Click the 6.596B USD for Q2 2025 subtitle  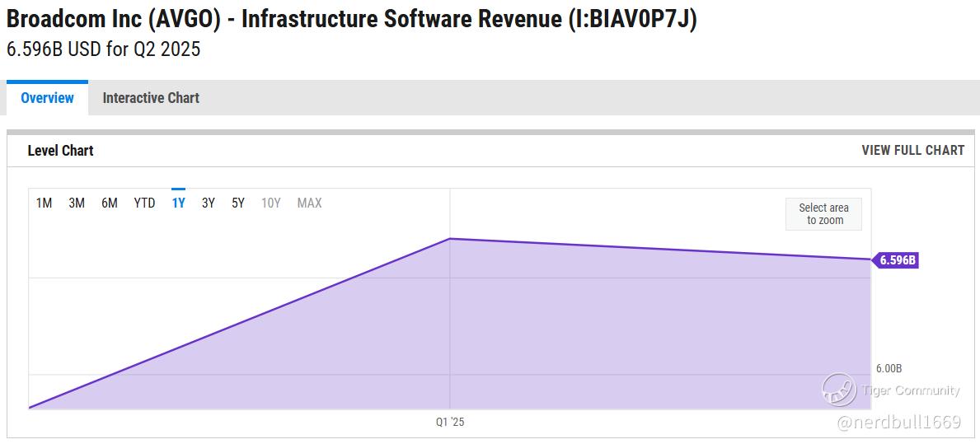tap(103, 49)
